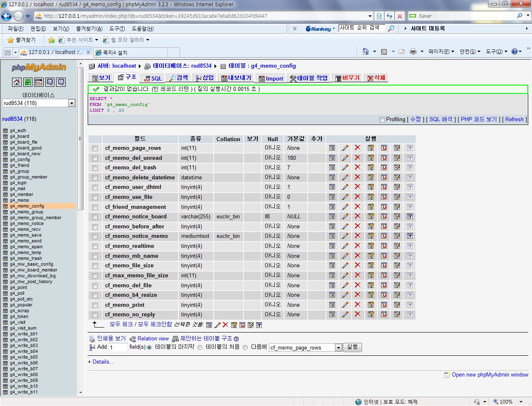This screenshot has width=532, height=406.
Task: Click the phpMyAdmin home icon in sidebar
Action: pyautogui.click(x=17, y=82)
